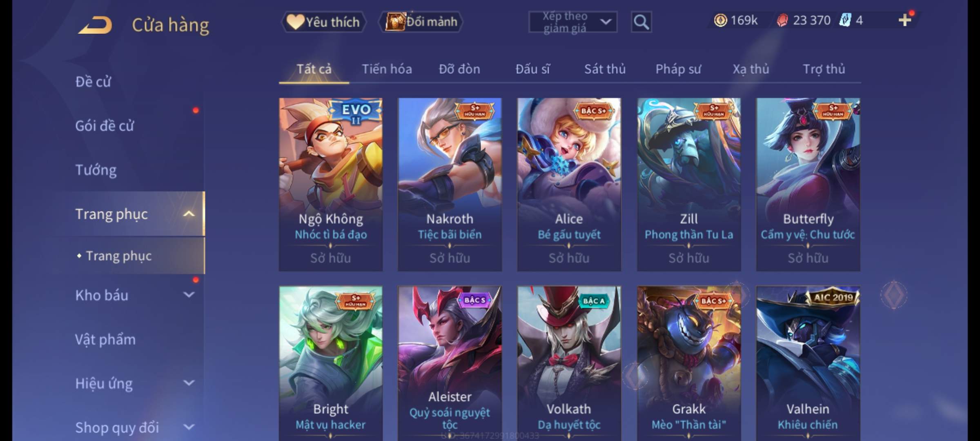Tap the red ruby currency icon
This screenshot has height=441, width=980.
(782, 20)
